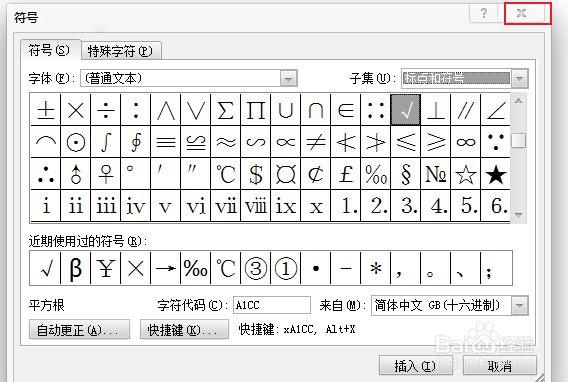Select the not-equal ≠ symbol
Viewport: 568px width, 382px height.
point(316,142)
